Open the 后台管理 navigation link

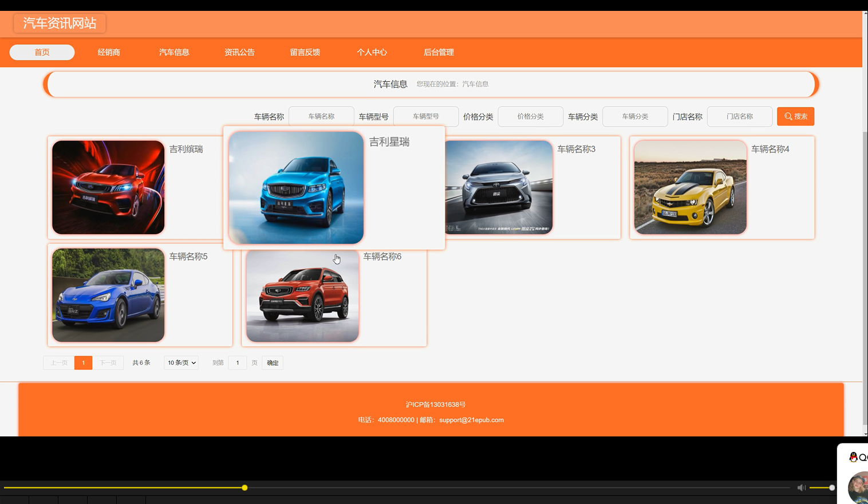tap(439, 52)
